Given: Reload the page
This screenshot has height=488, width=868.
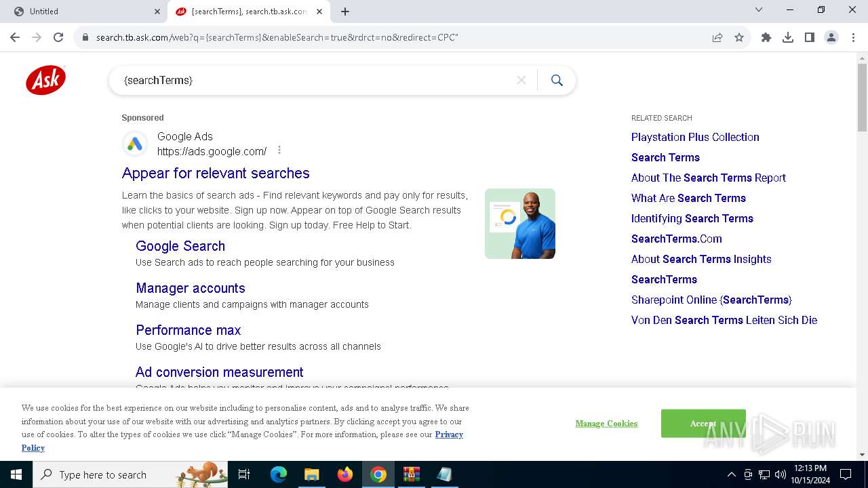Looking at the screenshot, I should click(x=58, y=37).
